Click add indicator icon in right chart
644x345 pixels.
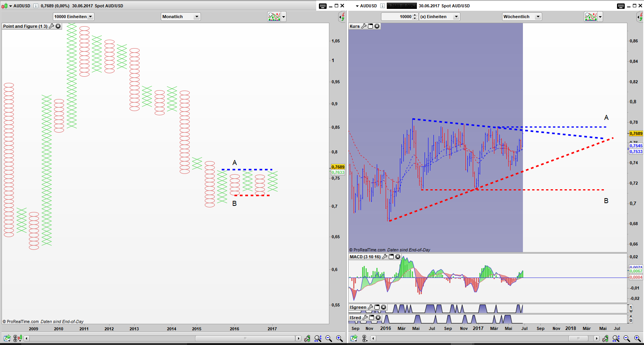click(x=591, y=17)
